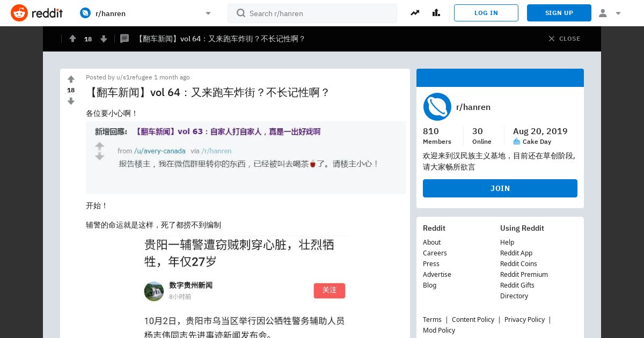The width and height of the screenshot is (644, 338).
Task: Open the /r/hanren link in quoted reply
Action: [217, 151]
